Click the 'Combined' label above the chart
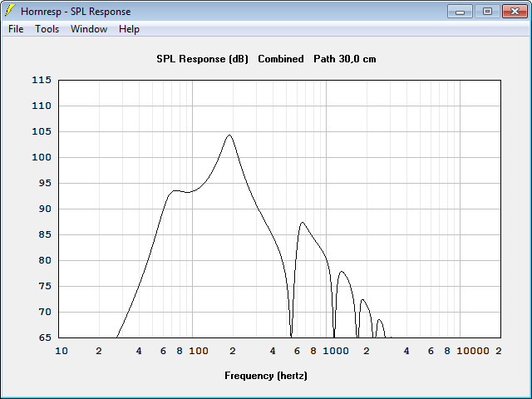The width and height of the screenshot is (532, 399). coord(281,59)
